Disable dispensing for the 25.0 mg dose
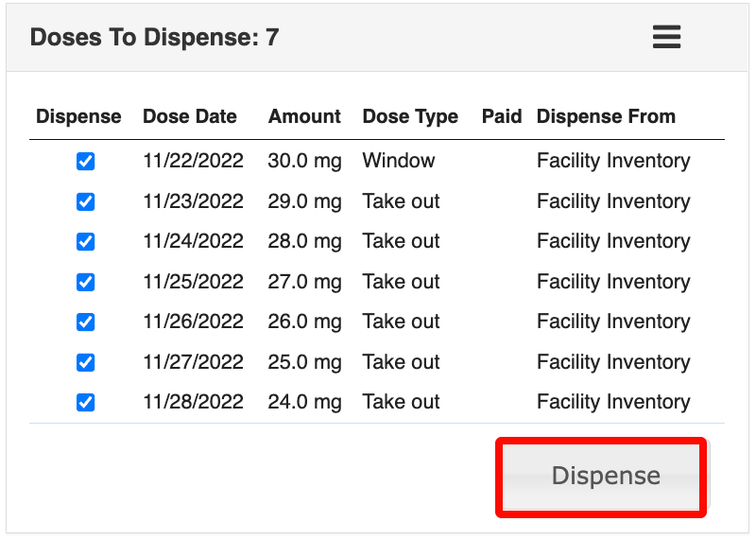 (85, 362)
